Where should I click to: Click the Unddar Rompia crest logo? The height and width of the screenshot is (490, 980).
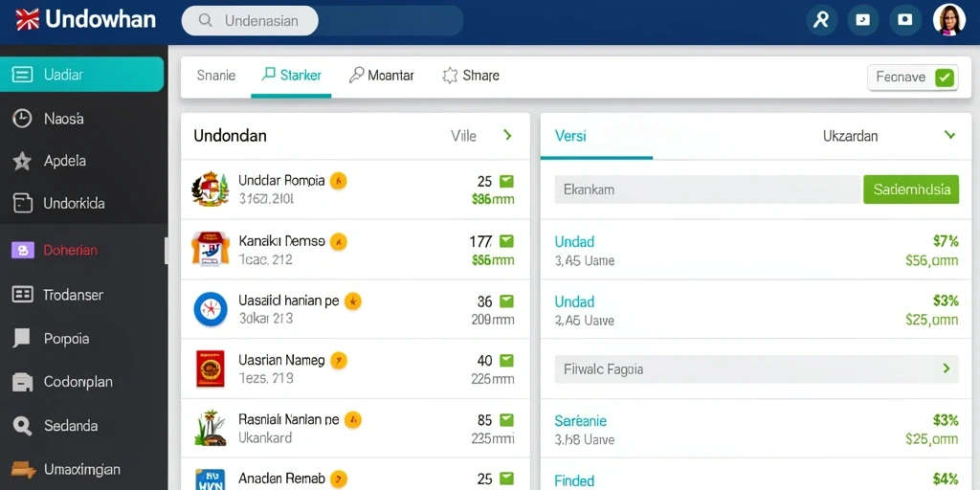coord(210,189)
